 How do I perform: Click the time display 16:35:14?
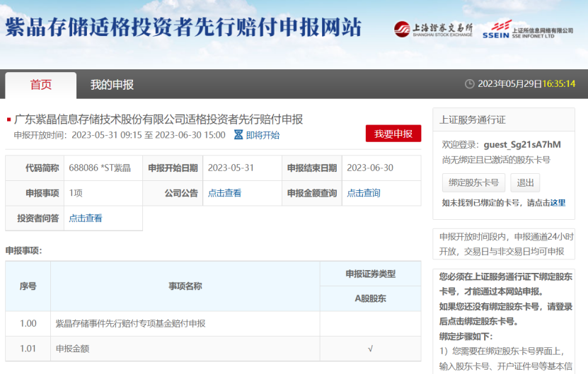coord(559,84)
